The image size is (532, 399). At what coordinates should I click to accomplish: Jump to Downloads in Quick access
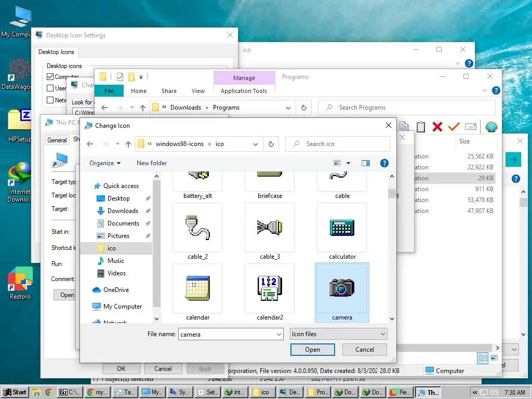(123, 211)
